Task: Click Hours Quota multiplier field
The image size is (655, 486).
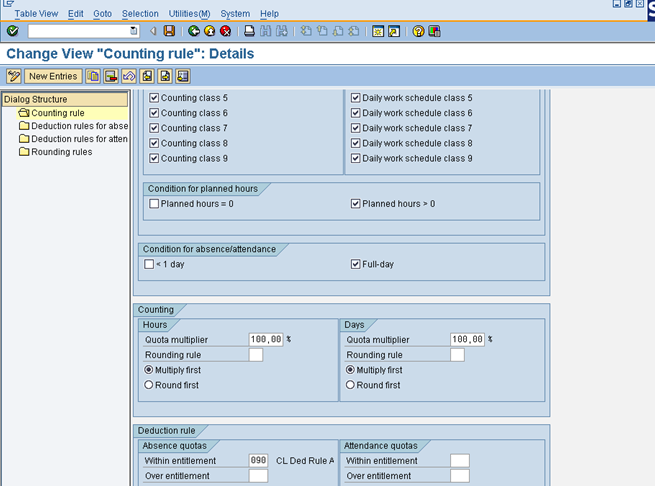Action: (x=266, y=339)
